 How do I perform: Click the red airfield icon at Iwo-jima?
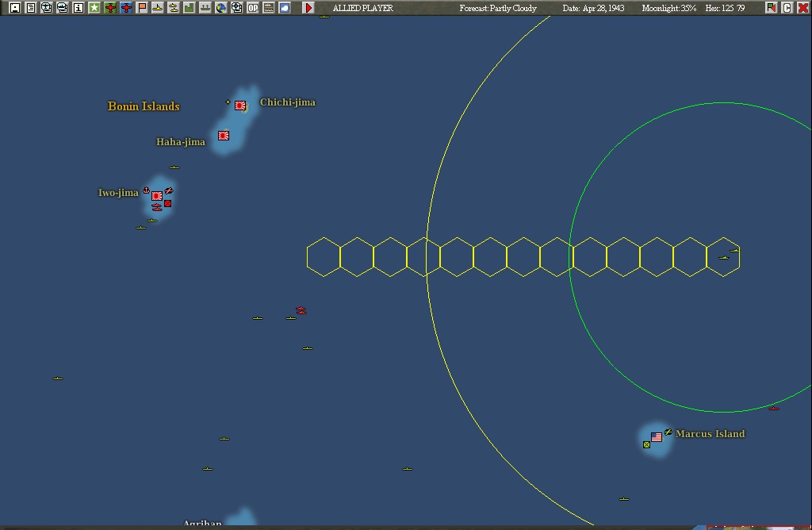(x=169, y=190)
